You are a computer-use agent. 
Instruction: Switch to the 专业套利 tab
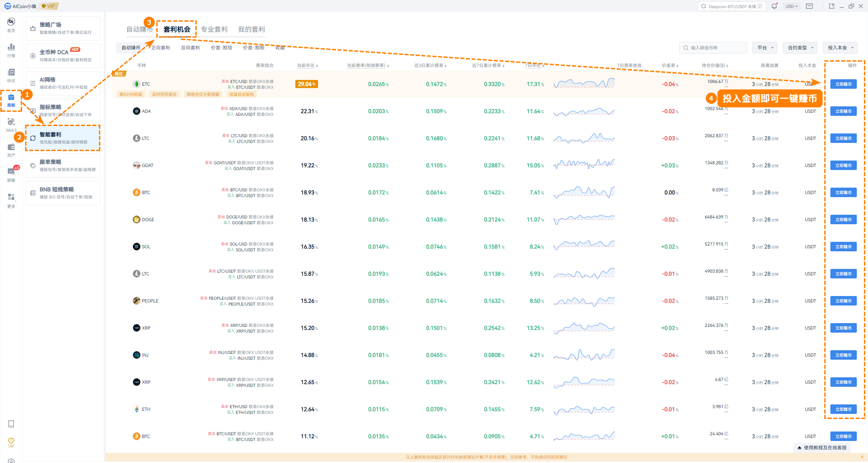pyautogui.click(x=214, y=29)
